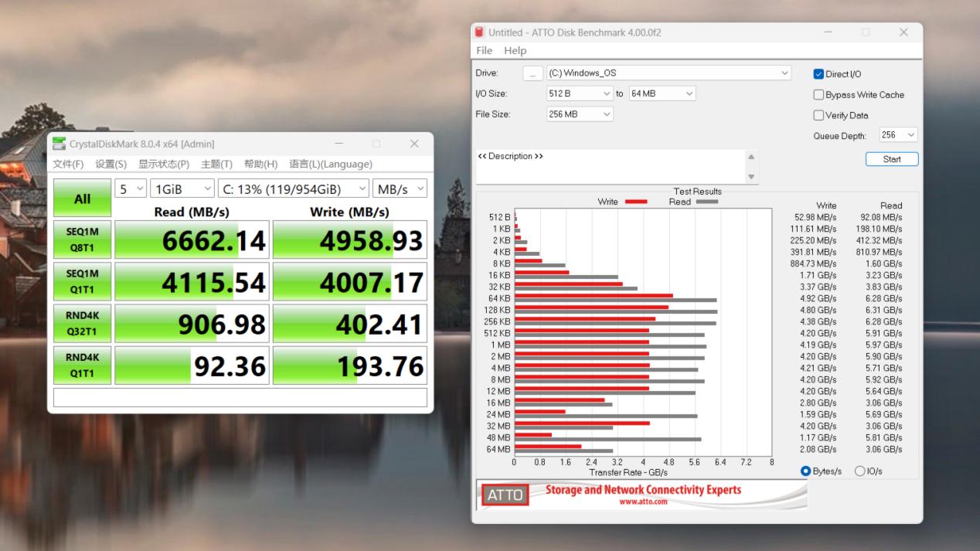
Task: Open the 1GiB test size dropdown
Action: tap(182, 189)
